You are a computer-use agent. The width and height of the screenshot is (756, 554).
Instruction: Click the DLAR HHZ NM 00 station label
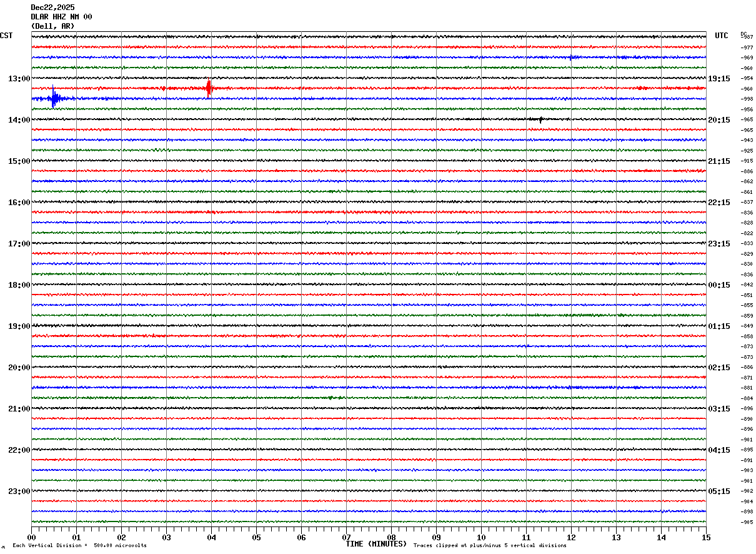coord(61,17)
